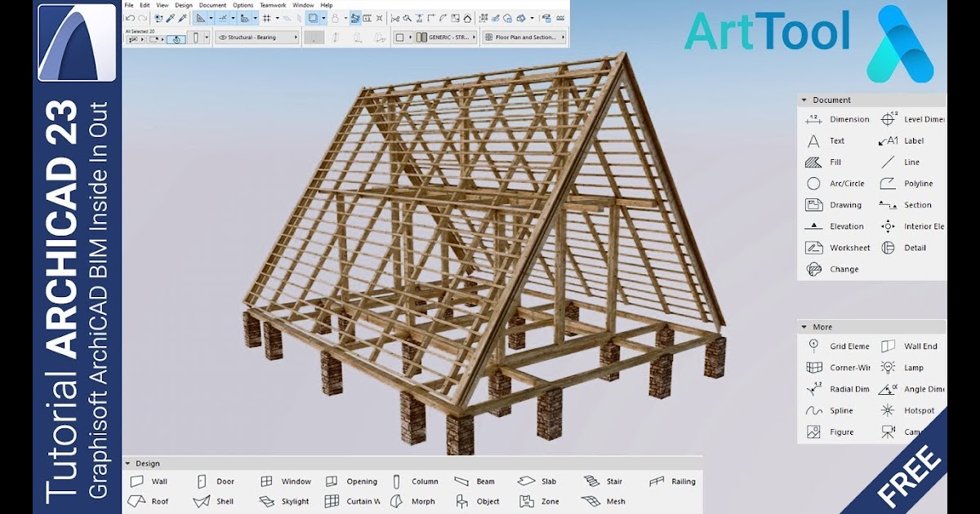This screenshot has height=514, width=980.
Task: Select the Dimension tool
Action: 837,119
